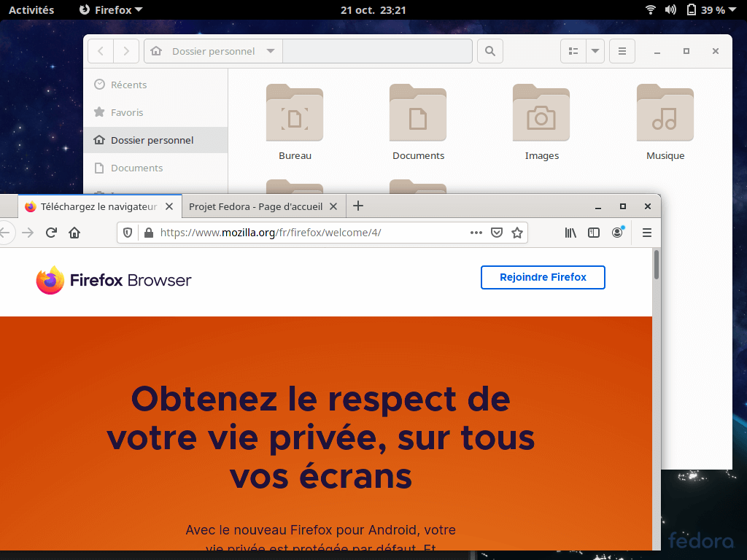Toggle list view icon in Files window
This screenshot has height=560, width=747.
click(573, 51)
